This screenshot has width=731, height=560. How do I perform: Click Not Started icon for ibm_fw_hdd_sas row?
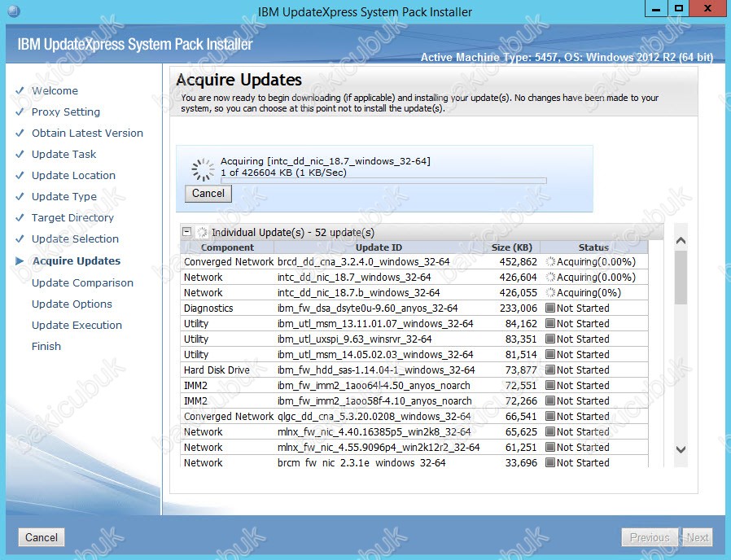(550, 370)
